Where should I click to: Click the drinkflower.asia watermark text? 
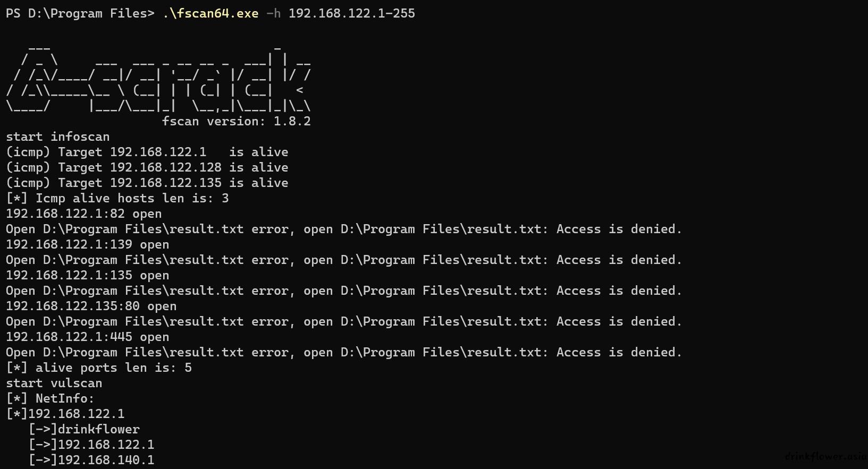[826, 456]
